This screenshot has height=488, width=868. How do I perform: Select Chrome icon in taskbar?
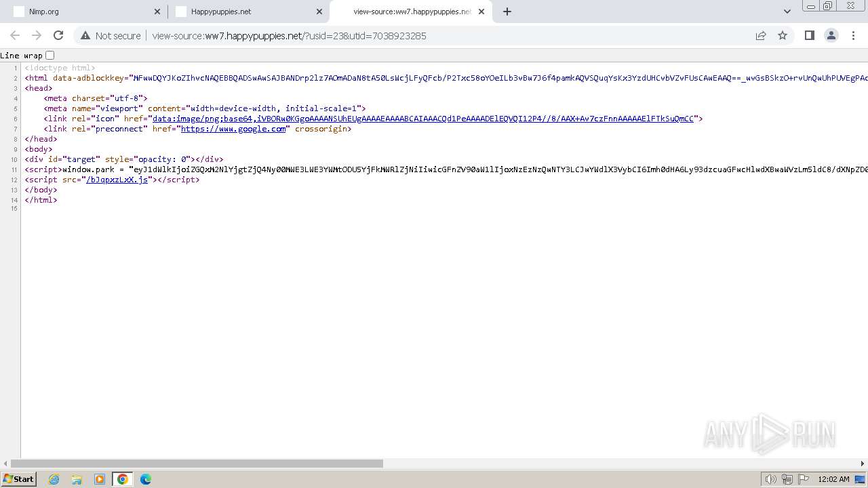[123, 479]
